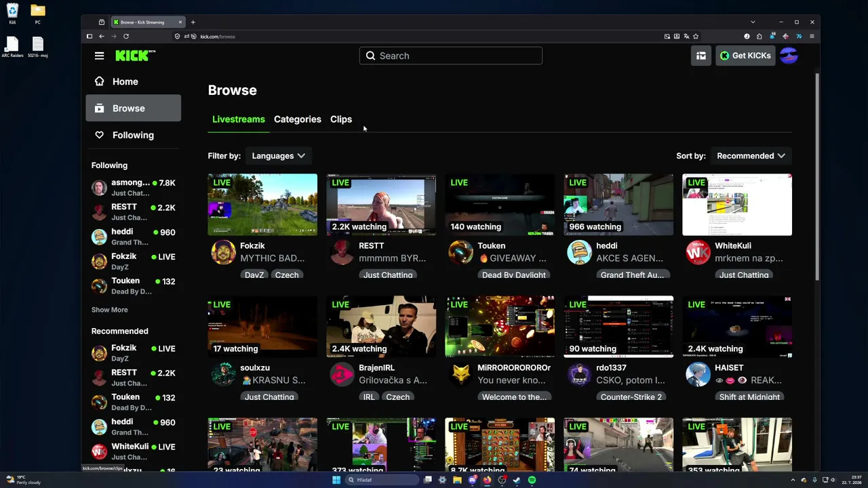Open the browser list all tabs chevron

[x=753, y=22]
